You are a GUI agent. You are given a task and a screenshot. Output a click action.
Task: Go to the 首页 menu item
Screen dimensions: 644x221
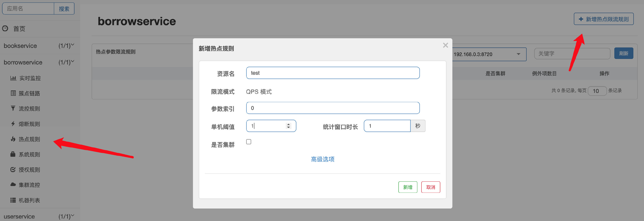pos(19,29)
